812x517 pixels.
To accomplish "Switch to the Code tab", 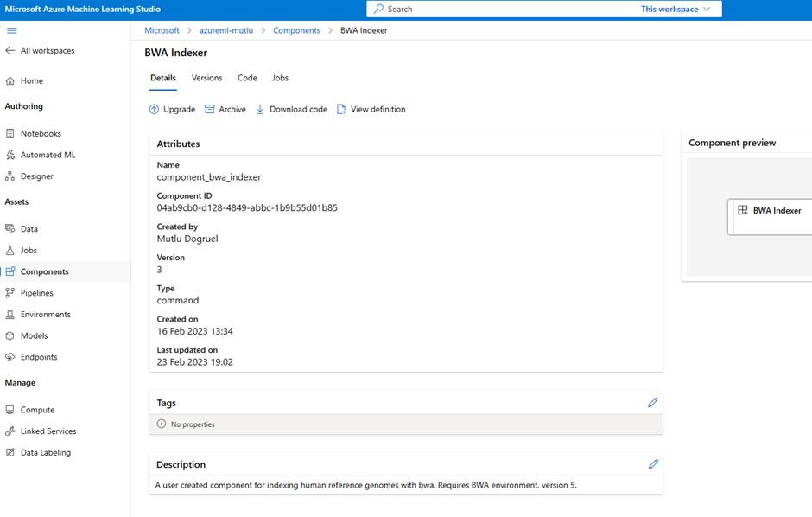I will pos(247,78).
